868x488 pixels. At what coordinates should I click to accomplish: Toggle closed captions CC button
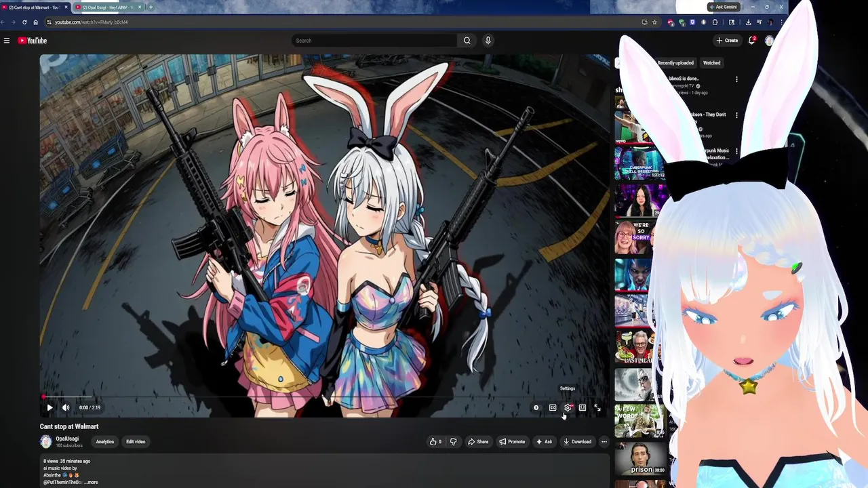click(x=553, y=407)
